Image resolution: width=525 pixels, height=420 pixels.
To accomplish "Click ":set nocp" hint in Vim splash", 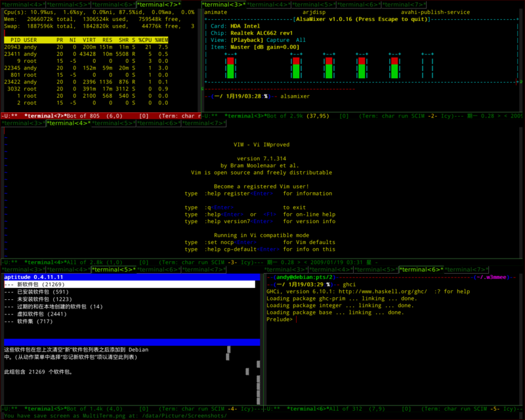I will click(219, 243).
